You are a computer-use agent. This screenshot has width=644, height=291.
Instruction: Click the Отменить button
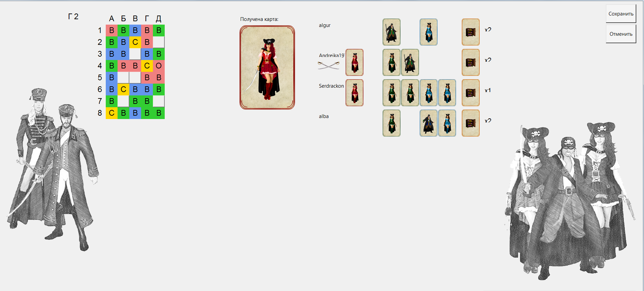tap(621, 34)
